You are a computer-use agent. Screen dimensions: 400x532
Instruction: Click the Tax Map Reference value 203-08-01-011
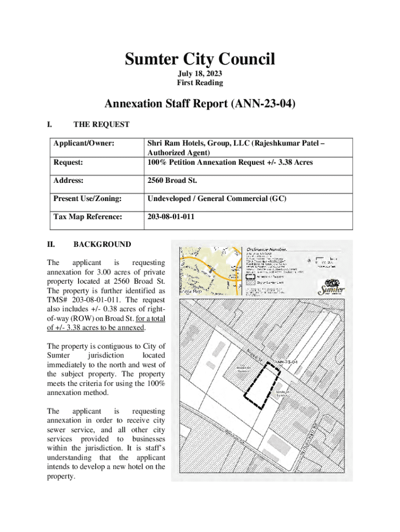(x=171, y=217)
